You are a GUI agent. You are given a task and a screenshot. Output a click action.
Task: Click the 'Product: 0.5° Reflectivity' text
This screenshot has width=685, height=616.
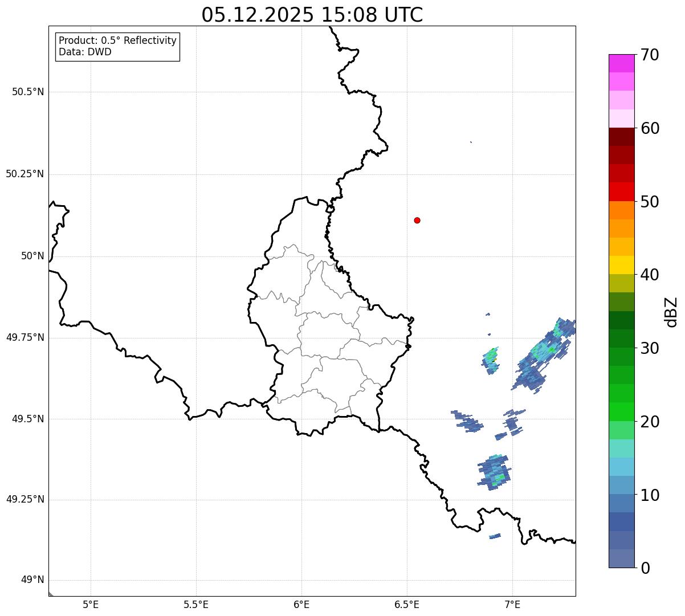pos(117,41)
